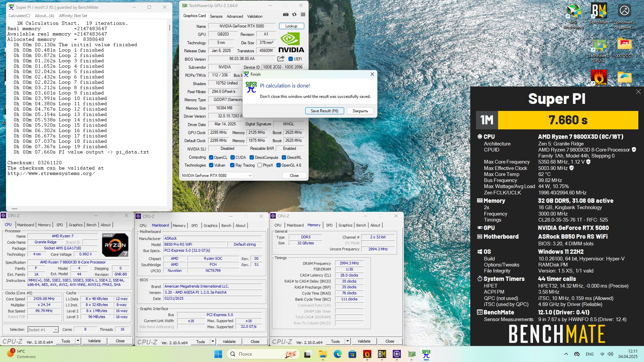644x362 pixels.
Task: Switch to the Sensors tab in GPU-Z
Action: point(216,16)
